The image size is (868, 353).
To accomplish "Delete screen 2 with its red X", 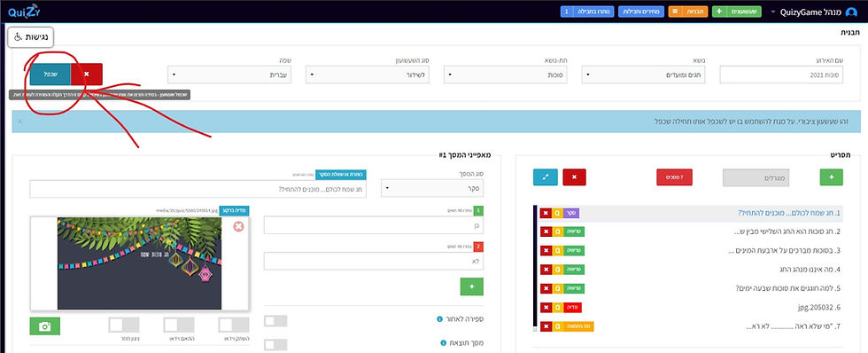I will coord(546,231).
